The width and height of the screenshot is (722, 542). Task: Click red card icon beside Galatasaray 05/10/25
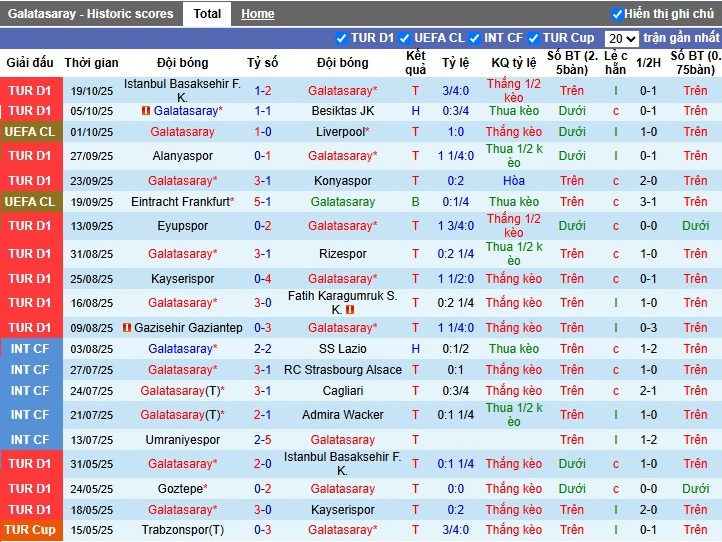click(x=146, y=111)
